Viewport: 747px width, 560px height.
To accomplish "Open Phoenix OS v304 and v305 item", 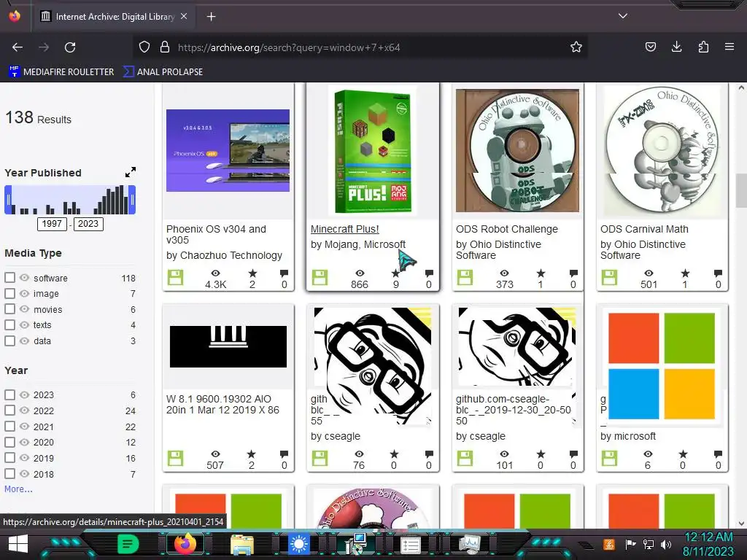I will pos(216,234).
